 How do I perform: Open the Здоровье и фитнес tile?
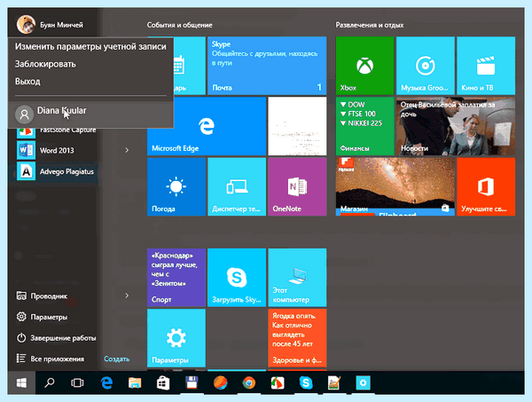(297, 338)
